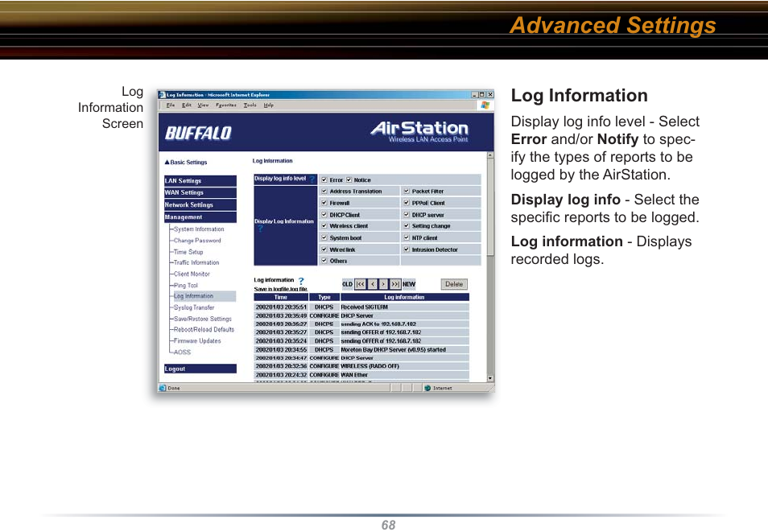
Task: Click the Log information help question mark
Action: pos(301,281)
